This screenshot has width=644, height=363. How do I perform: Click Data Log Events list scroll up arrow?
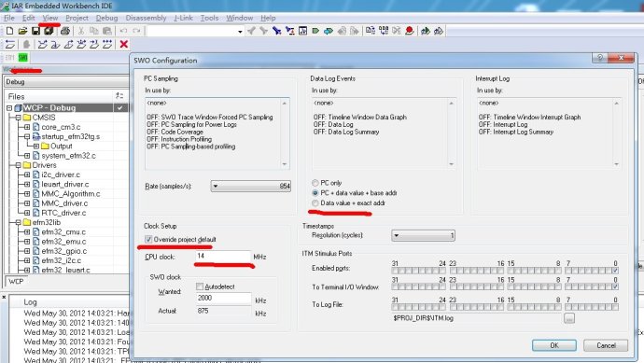(452, 103)
